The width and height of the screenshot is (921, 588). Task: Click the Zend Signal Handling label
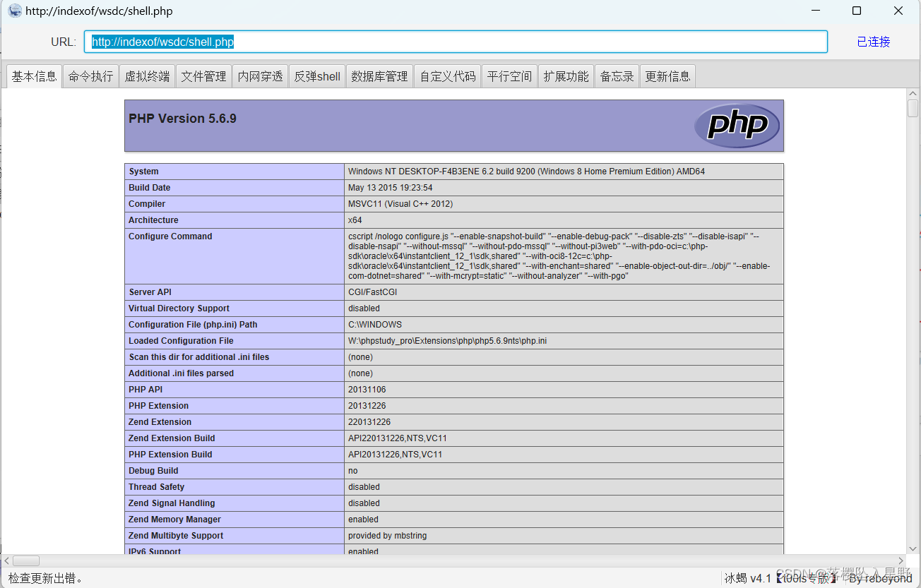pyautogui.click(x=172, y=503)
